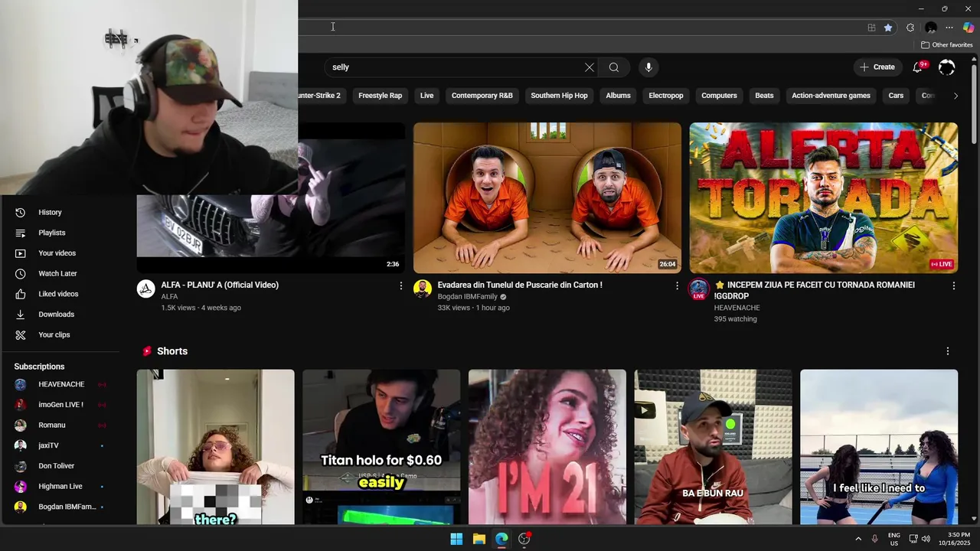
Task: Open options menu for Shorts section
Action: coord(948,351)
